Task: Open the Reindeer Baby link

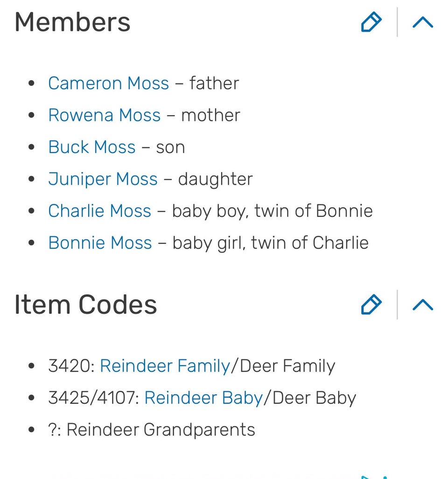Action: coord(203,398)
